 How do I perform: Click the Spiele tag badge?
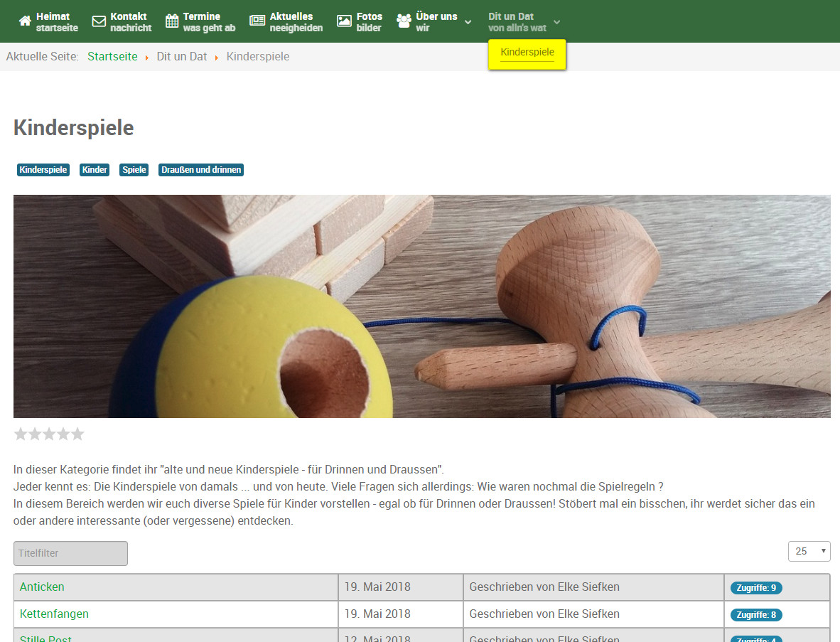click(x=134, y=170)
